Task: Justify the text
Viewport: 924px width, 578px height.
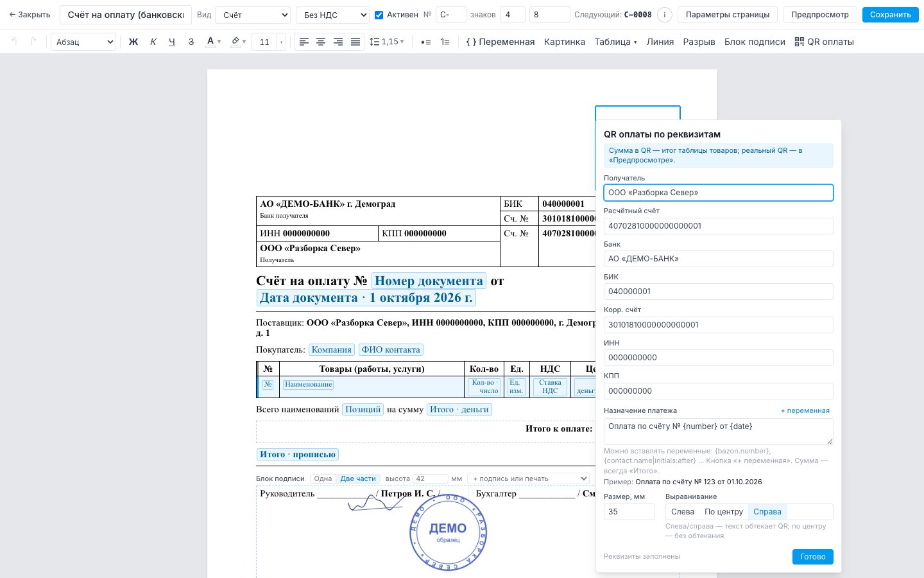Action: click(355, 42)
